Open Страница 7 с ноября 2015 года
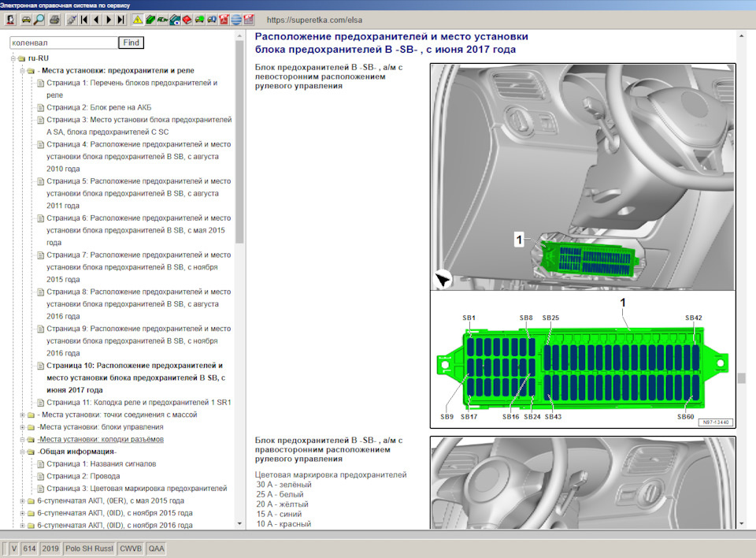 click(139, 267)
